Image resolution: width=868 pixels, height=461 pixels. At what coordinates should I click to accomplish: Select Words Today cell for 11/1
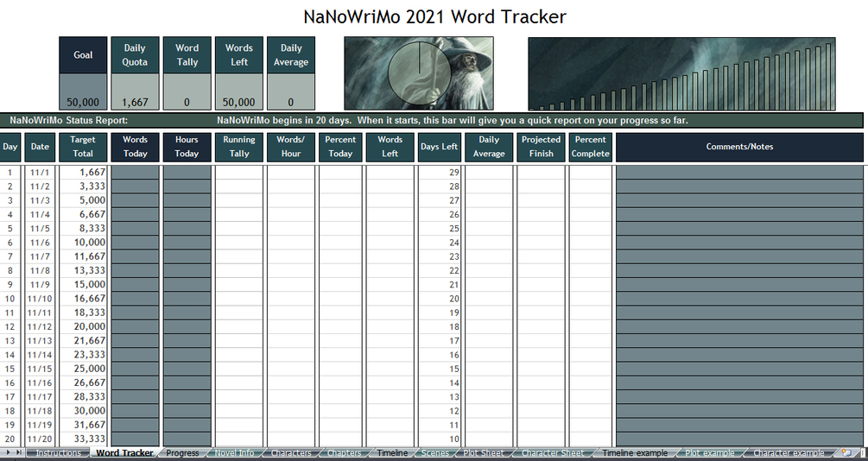[135, 172]
